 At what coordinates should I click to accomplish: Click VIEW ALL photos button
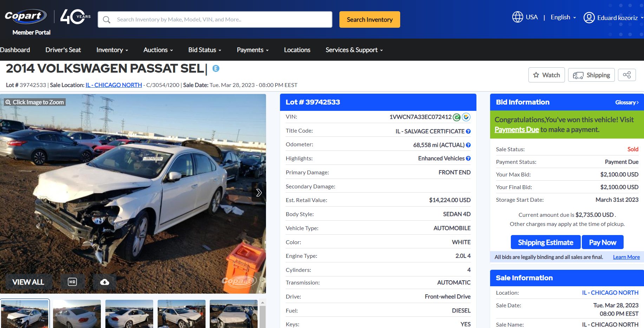pos(28,282)
